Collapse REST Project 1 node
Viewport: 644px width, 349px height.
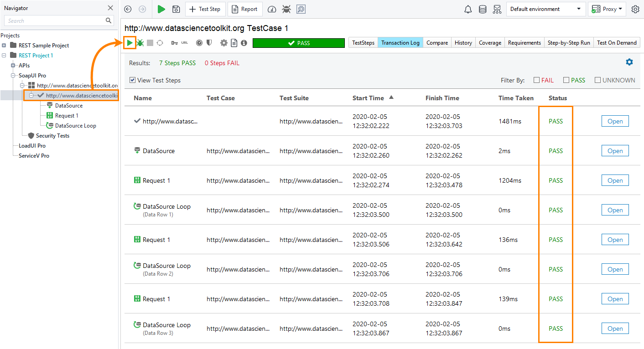(x=4, y=56)
